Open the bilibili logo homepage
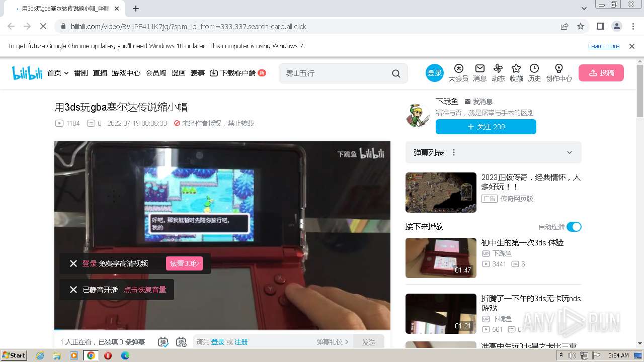This screenshot has width=644, height=362. tap(27, 73)
